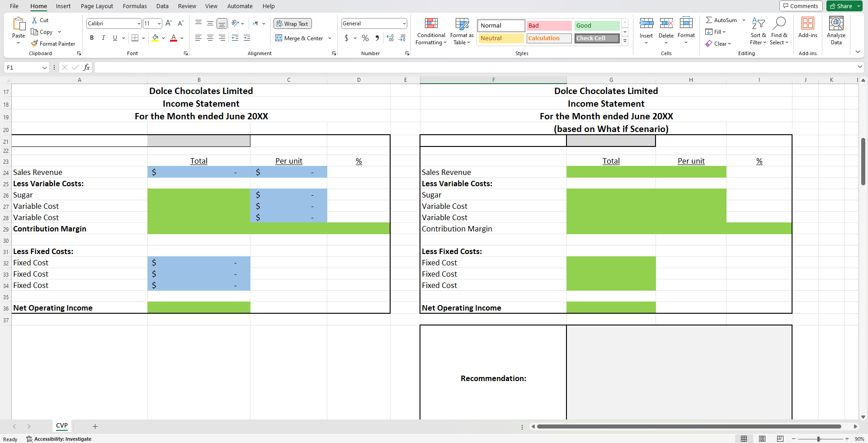Image resolution: width=868 pixels, height=443 pixels.
Task: Open Sort & Filter options
Action: click(x=758, y=31)
